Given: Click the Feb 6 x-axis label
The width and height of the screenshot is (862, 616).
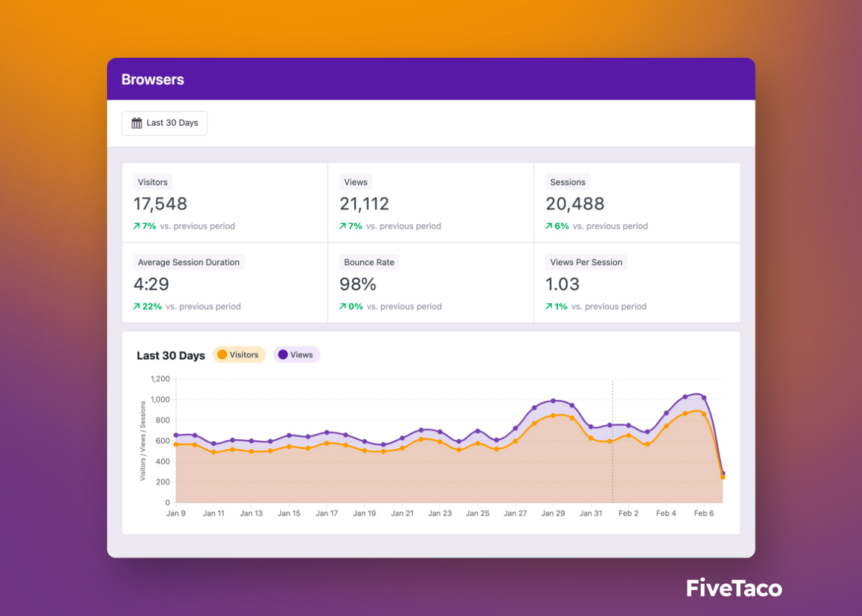Looking at the screenshot, I should [704, 513].
